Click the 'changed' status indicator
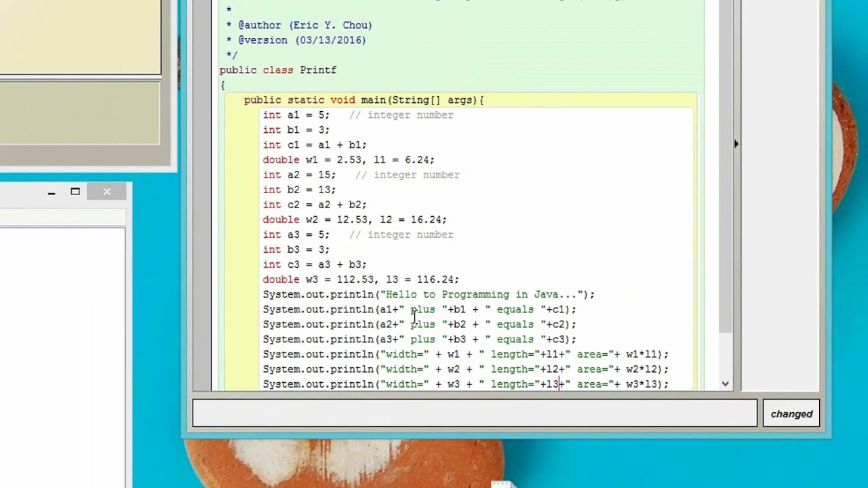Screen dimensions: 868x488 791,413
